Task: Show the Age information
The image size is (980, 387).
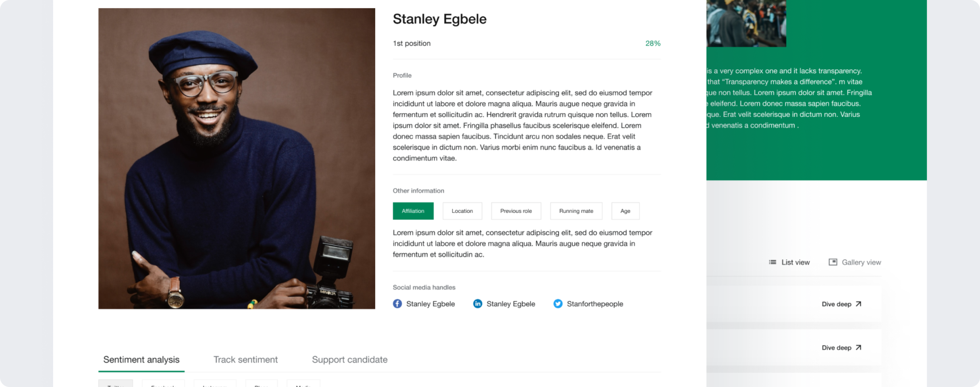Action: 625,211
